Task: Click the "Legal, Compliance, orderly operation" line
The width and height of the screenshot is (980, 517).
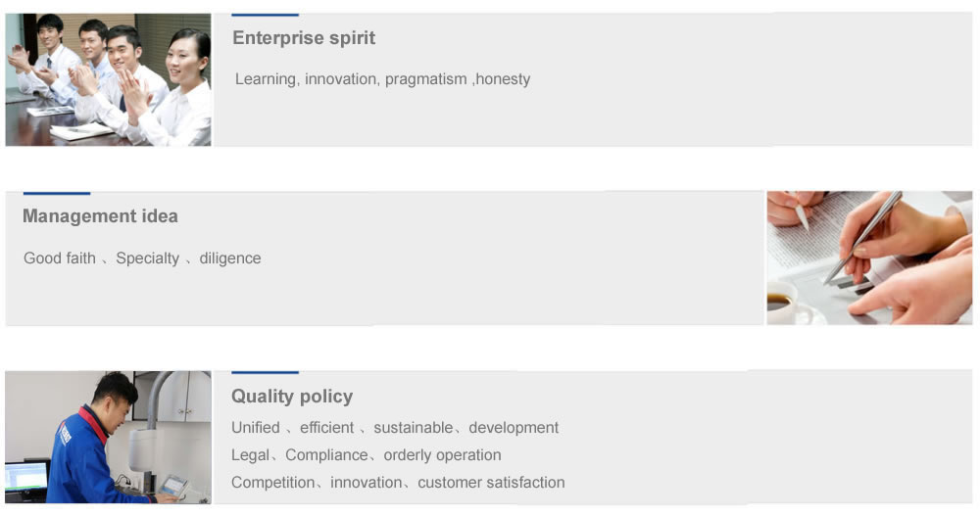Action: point(366,455)
